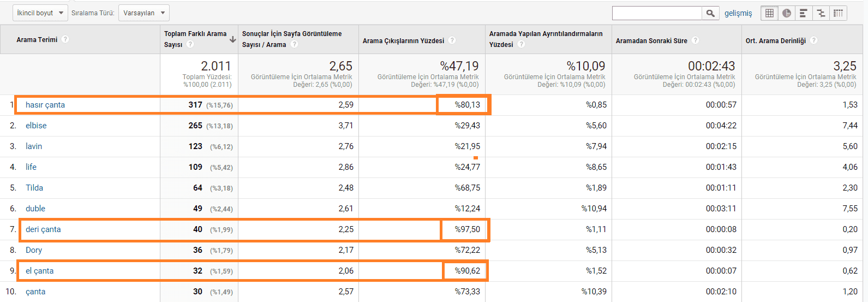
Task: Open the deri çanta search term
Action: point(43,229)
